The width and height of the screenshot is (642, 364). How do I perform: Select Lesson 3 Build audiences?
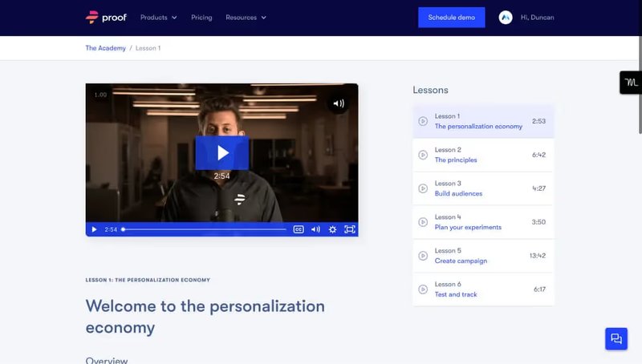click(484, 188)
